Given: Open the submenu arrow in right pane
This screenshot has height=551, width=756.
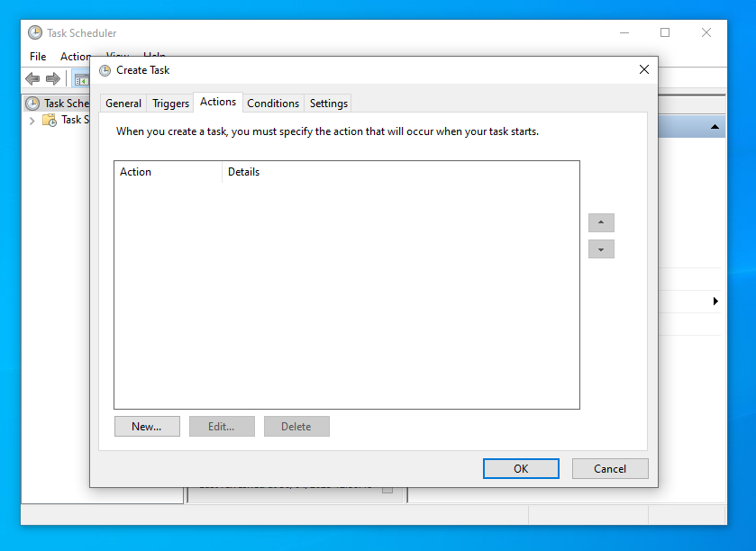Looking at the screenshot, I should tap(715, 301).
